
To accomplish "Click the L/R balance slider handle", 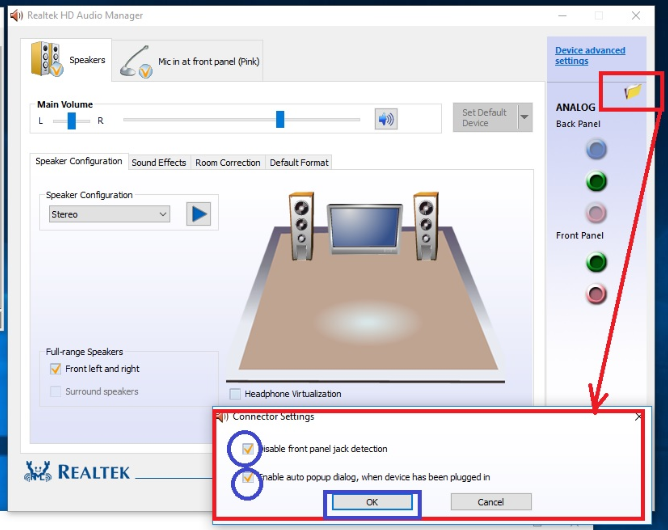I will pyautogui.click(x=72, y=121).
